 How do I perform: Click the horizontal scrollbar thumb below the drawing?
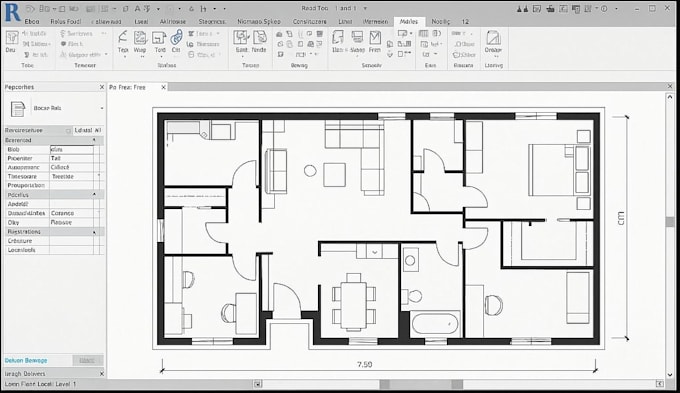(421, 384)
